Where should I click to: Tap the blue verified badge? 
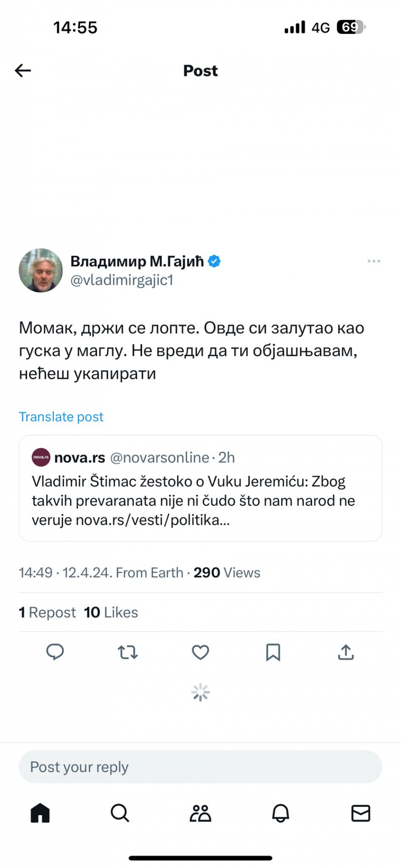click(214, 261)
